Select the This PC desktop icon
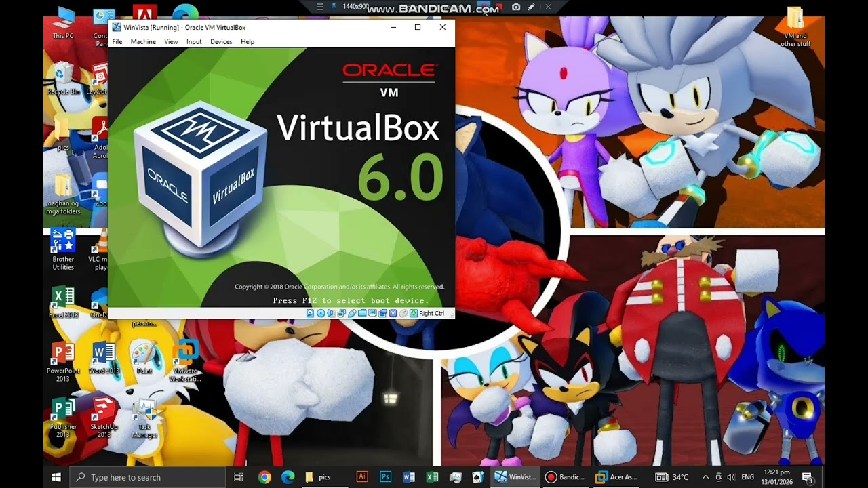The height and width of the screenshot is (488, 868). click(63, 22)
